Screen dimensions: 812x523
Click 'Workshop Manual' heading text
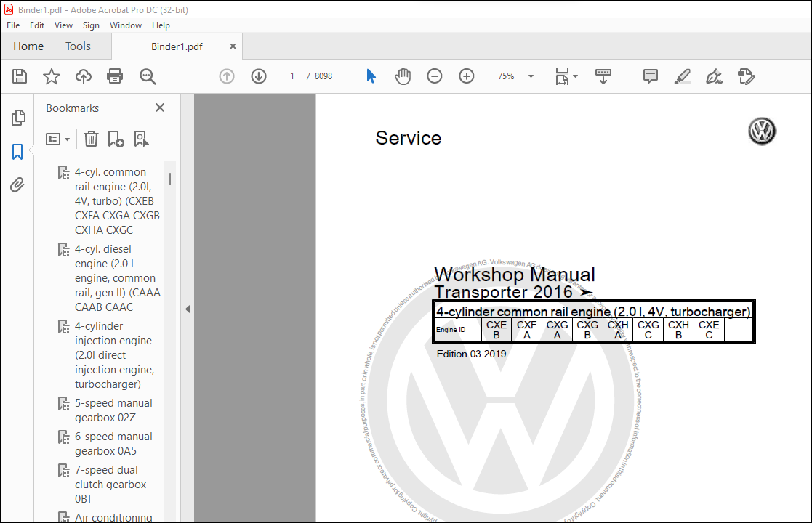click(515, 274)
